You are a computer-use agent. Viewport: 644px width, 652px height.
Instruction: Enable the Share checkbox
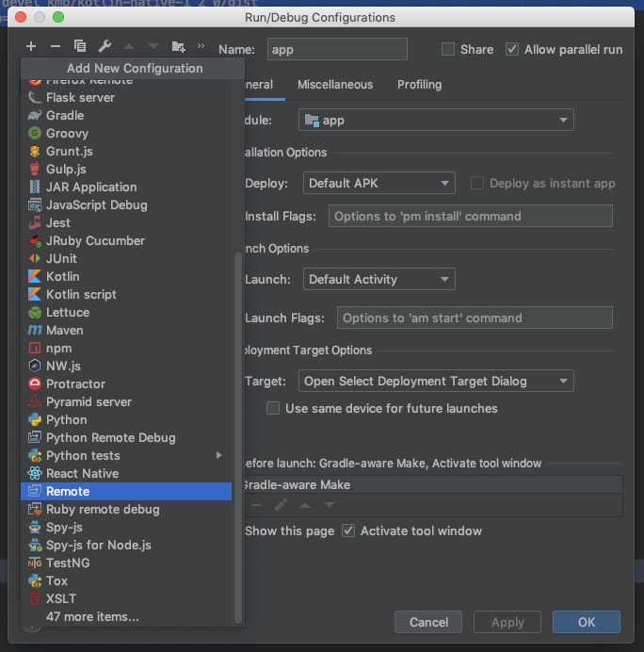[x=448, y=50]
